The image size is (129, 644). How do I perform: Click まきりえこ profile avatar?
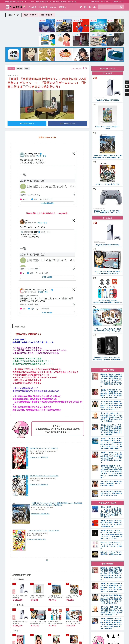[x=22, y=291]
